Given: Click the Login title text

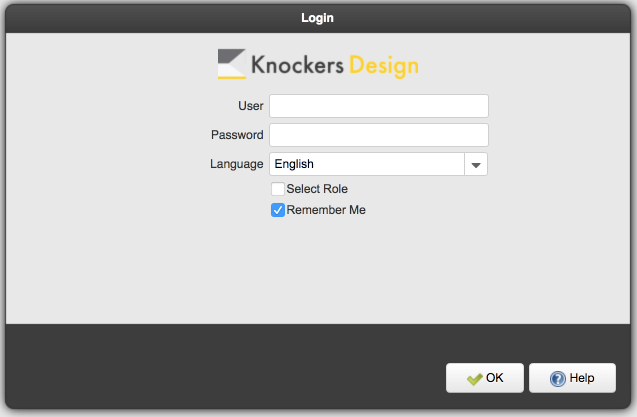Looking at the screenshot, I should pyautogui.click(x=317, y=18).
